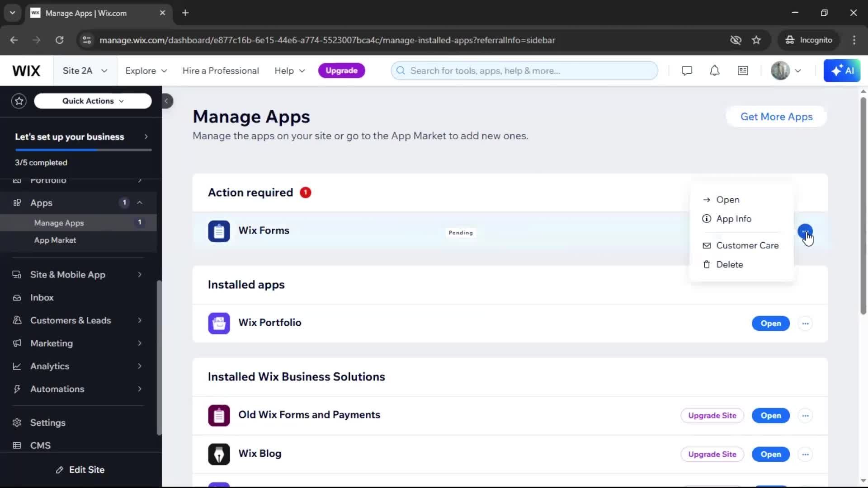868x488 pixels.
Task: Click the site information icon in address bar
Action: coord(86,40)
